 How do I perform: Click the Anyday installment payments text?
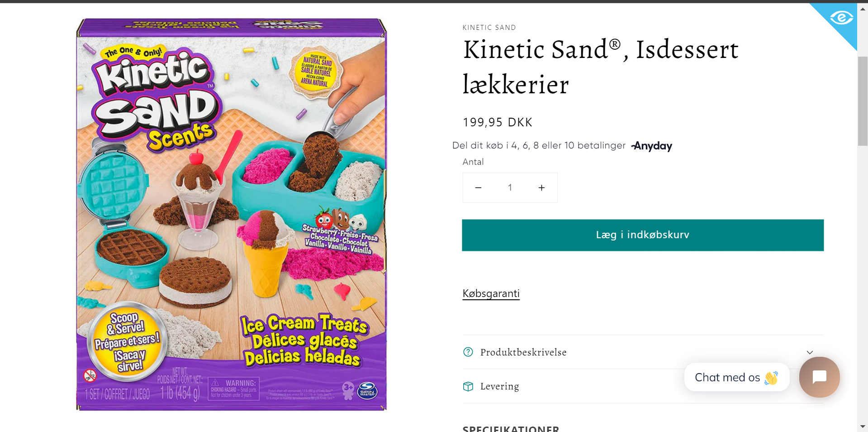539,145
